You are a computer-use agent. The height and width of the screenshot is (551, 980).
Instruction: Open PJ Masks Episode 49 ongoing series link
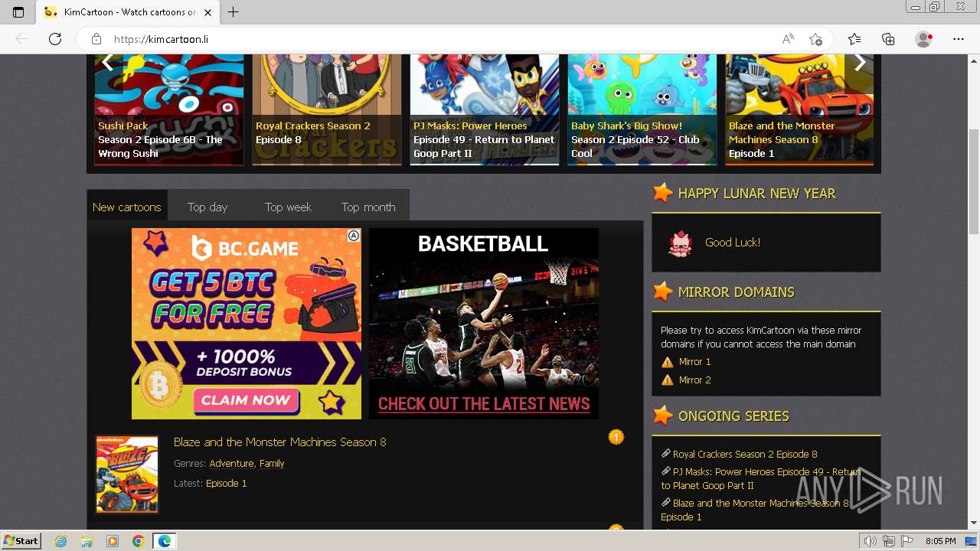tap(760, 479)
